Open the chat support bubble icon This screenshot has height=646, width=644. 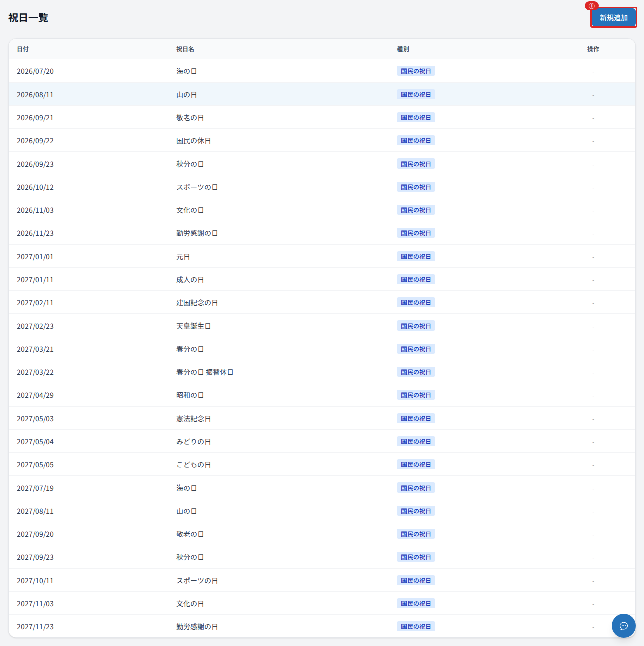pyautogui.click(x=624, y=626)
